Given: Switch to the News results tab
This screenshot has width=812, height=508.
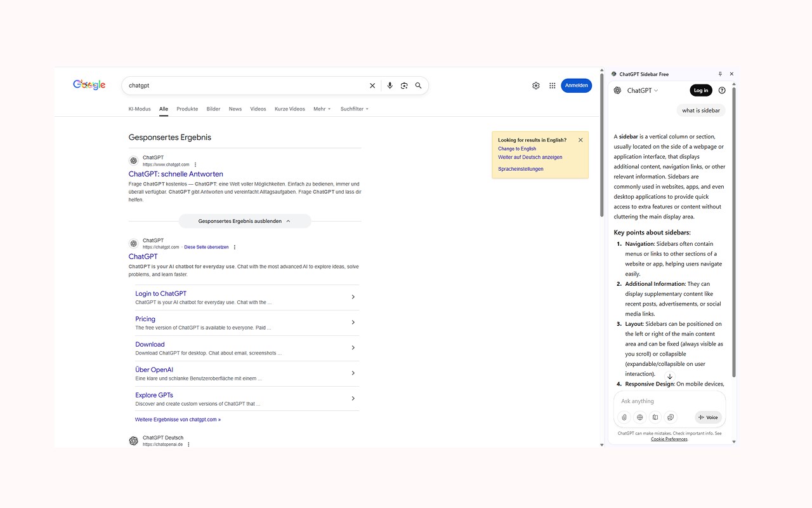Looking at the screenshot, I should (235, 109).
